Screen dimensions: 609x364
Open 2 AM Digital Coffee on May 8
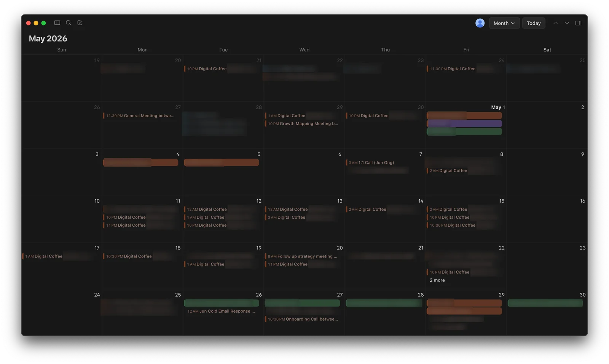click(464, 171)
